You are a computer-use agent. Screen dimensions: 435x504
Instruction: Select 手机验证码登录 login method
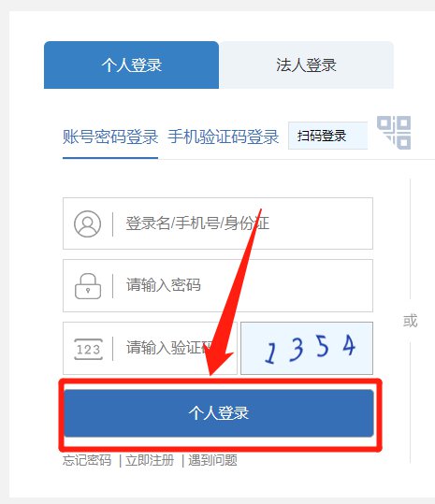coord(224,137)
